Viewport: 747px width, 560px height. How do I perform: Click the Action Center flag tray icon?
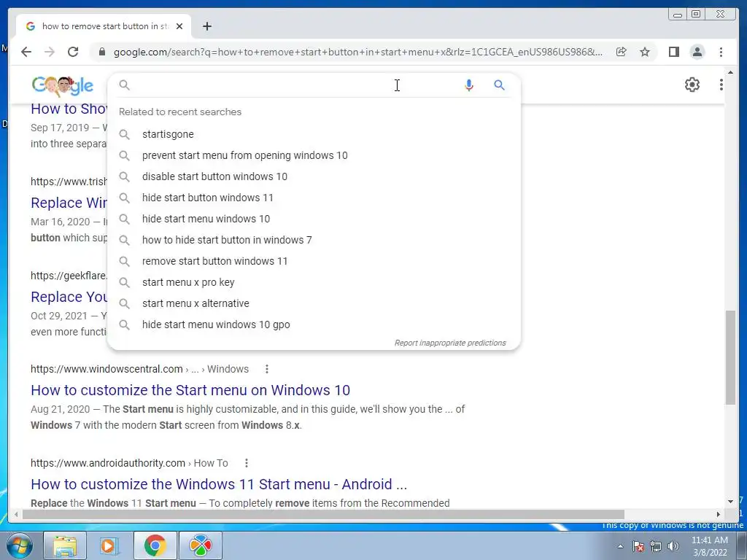pyautogui.click(x=638, y=547)
